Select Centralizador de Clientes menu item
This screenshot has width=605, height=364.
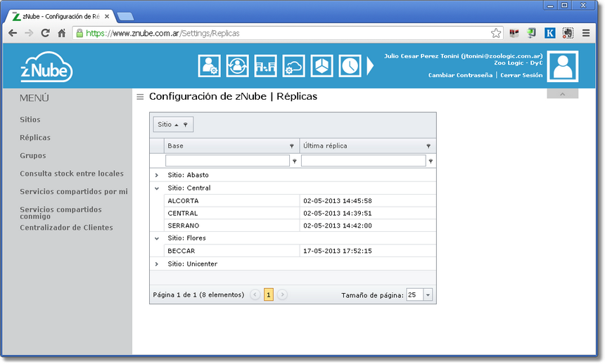coord(66,228)
